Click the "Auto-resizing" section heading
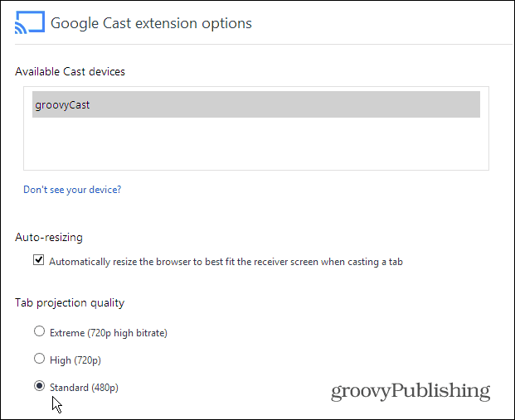This screenshot has height=420, width=515. 49,237
